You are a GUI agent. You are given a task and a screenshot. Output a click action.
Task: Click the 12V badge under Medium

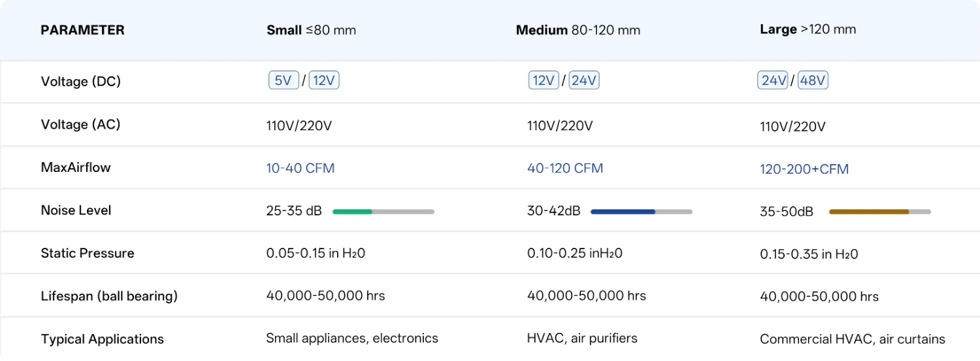click(x=544, y=81)
